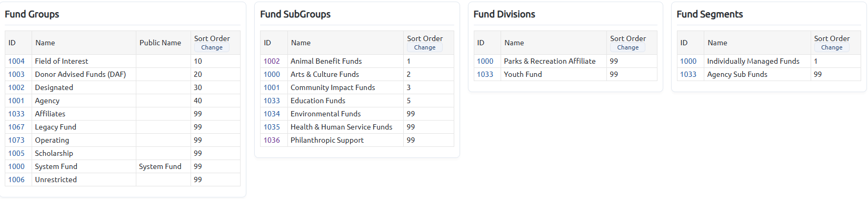Click Fund SubGroups panel heading
The height and width of the screenshot is (199, 868).
tap(295, 14)
